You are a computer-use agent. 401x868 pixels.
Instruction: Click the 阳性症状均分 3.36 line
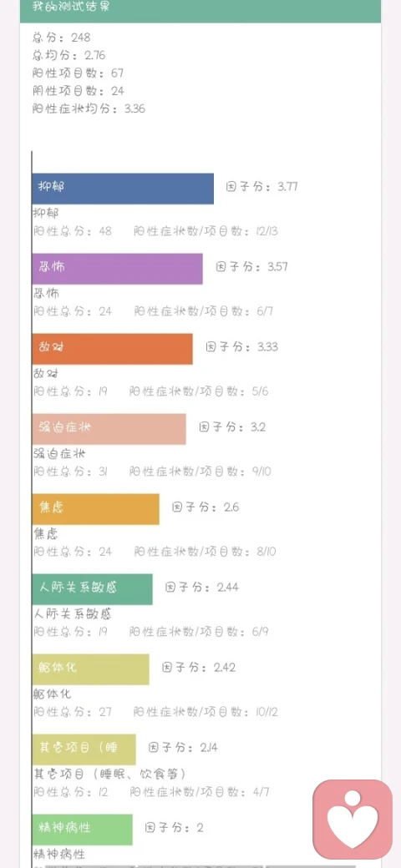point(89,108)
